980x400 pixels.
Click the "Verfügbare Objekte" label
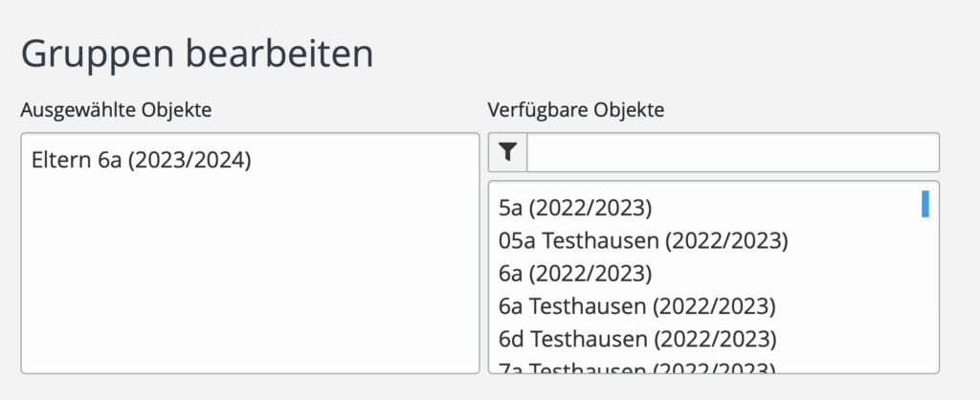pyautogui.click(x=576, y=110)
